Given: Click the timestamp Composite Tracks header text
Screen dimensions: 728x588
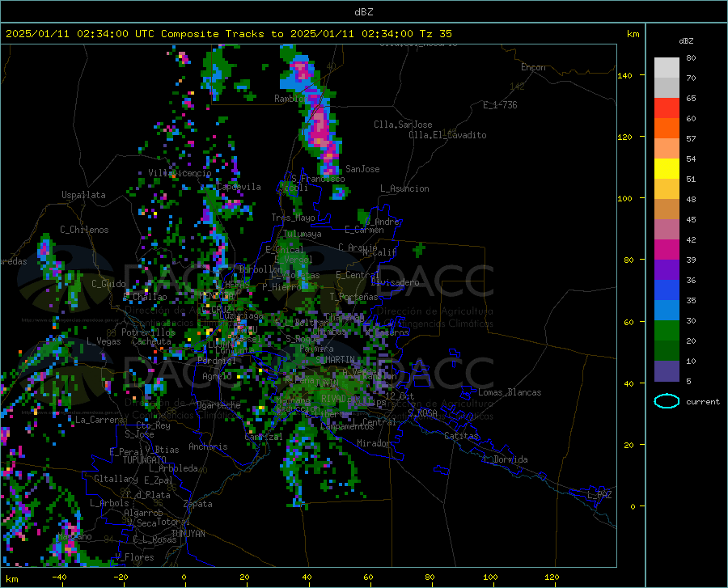Looking at the screenshot, I should [228, 33].
